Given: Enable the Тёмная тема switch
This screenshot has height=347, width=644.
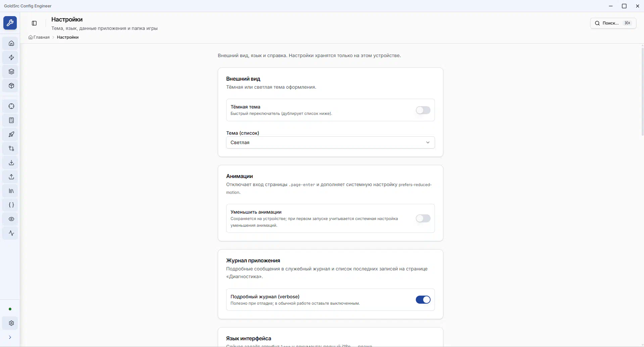Looking at the screenshot, I should 423,110.
